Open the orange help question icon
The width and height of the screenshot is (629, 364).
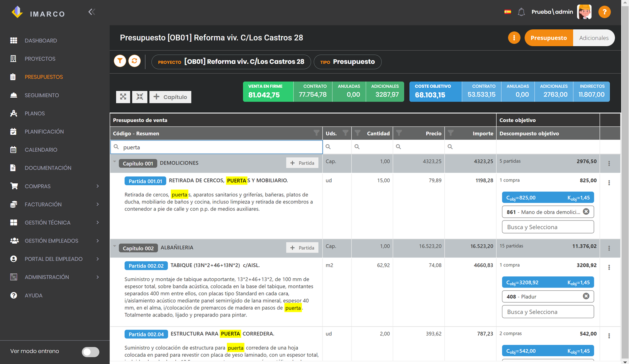tap(604, 12)
